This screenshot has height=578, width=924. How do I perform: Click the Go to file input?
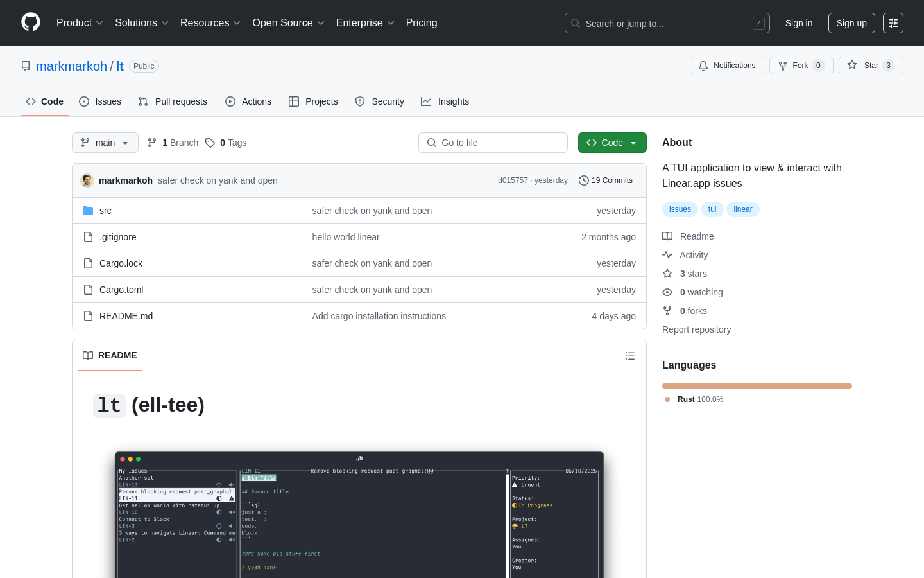tap(493, 143)
